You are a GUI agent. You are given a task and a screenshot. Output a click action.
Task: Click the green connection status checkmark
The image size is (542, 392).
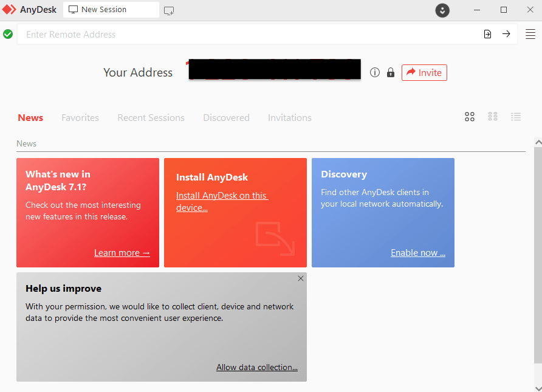coord(8,34)
